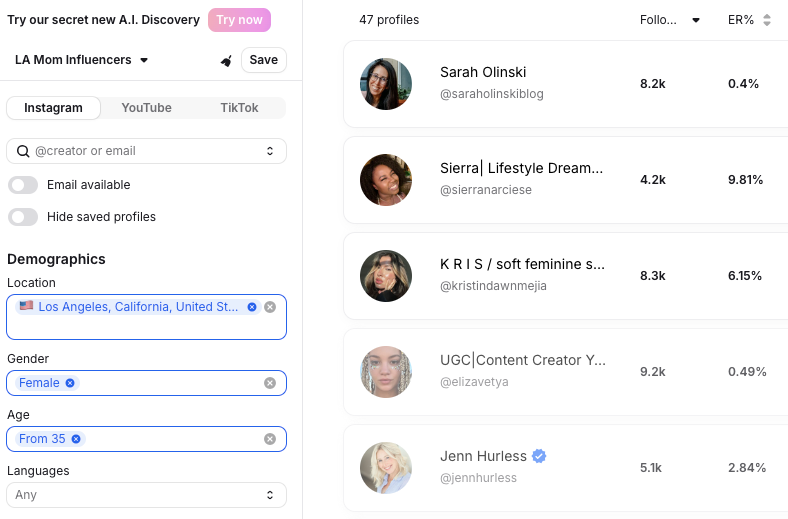This screenshot has width=788, height=519.
Task: Click the ER% column header
Action: pyautogui.click(x=741, y=20)
